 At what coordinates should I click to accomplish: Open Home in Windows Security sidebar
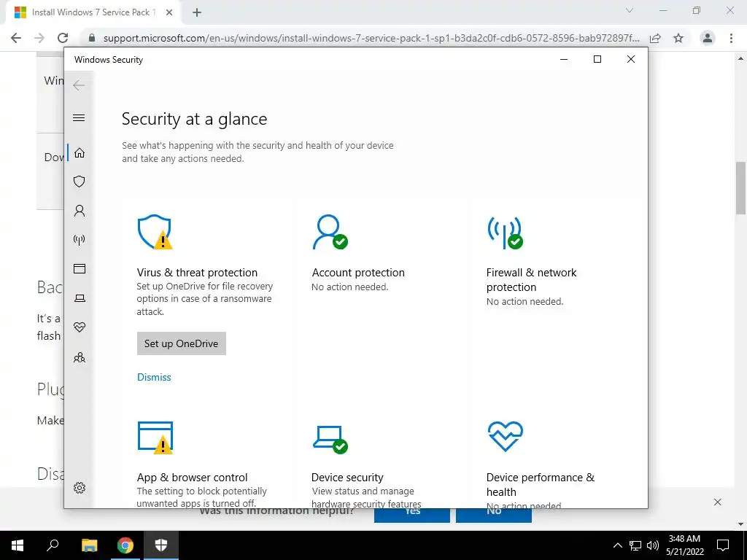click(79, 153)
